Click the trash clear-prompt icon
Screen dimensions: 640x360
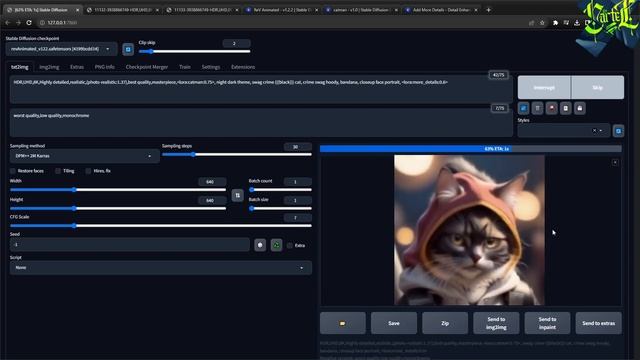click(x=538, y=108)
